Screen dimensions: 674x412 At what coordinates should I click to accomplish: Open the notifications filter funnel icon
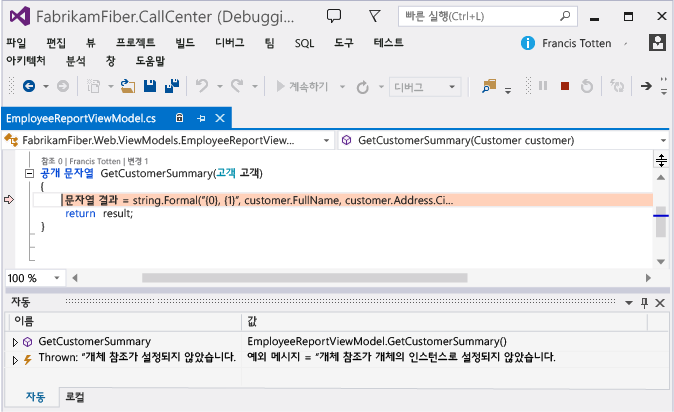click(x=374, y=16)
